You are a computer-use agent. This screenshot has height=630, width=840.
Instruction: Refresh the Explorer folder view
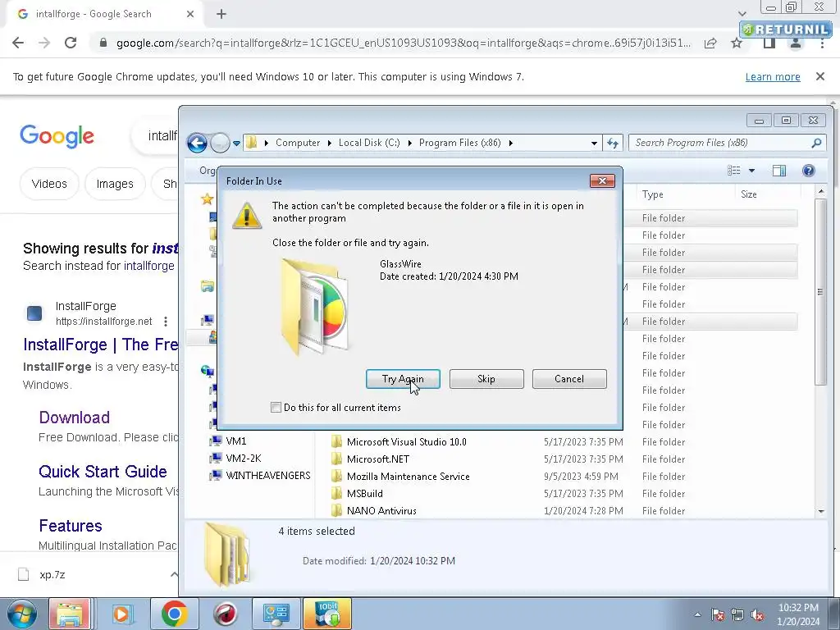click(x=613, y=143)
